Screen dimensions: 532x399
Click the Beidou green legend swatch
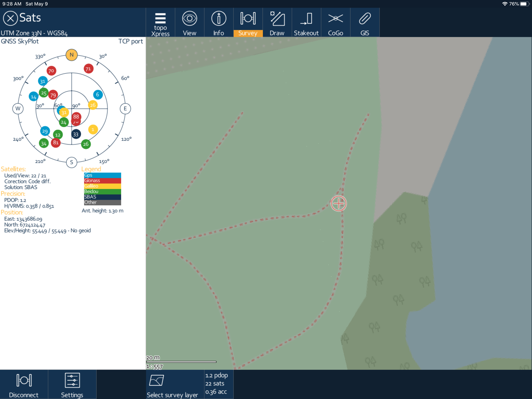(x=102, y=192)
